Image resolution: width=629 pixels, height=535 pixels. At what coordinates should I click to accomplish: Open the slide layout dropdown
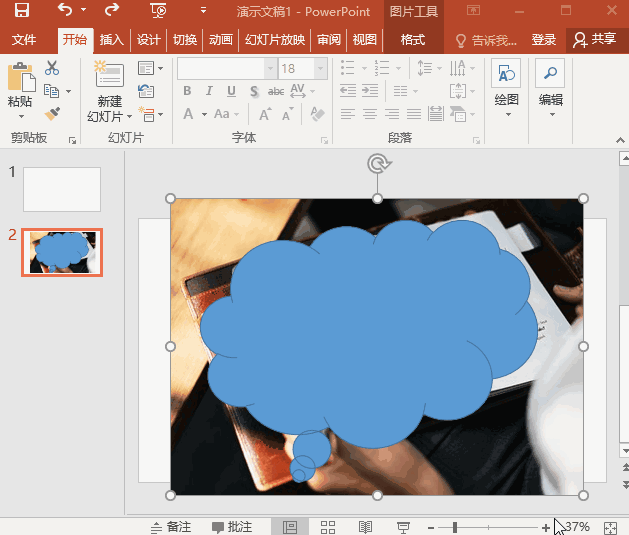click(150, 68)
